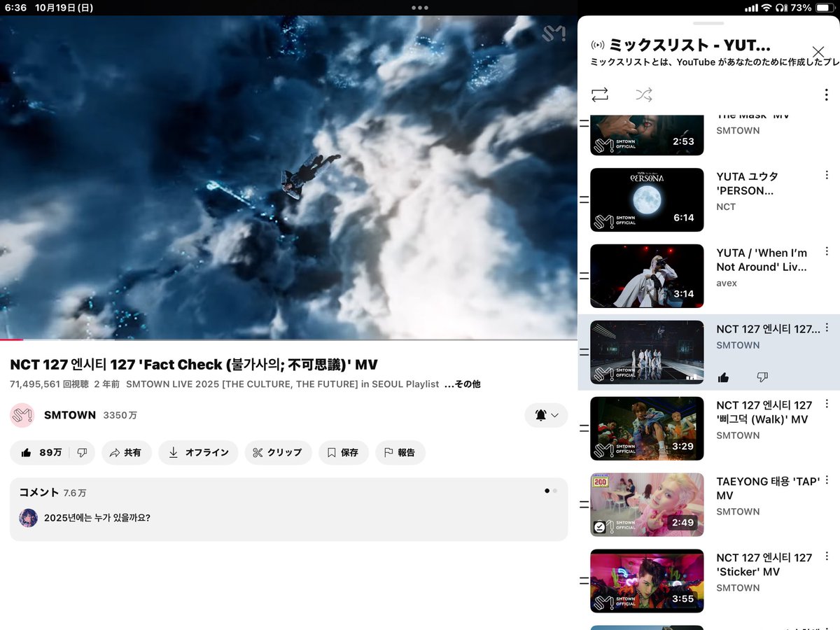The width and height of the screenshot is (840, 630).
Task: Play the TAEYONG TAP MV thumbnail
Action: [x=647, y=505]
